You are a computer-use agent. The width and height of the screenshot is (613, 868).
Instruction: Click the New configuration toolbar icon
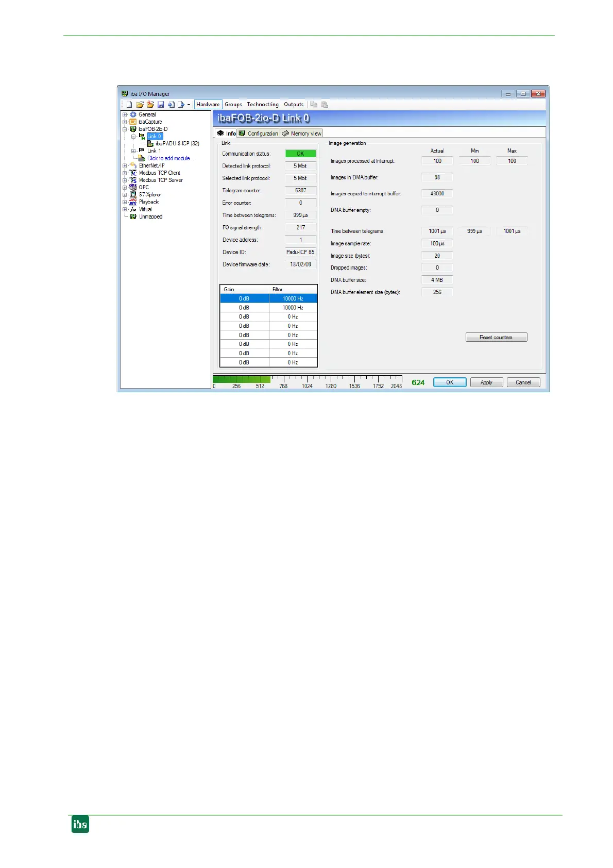pos(129,105)
